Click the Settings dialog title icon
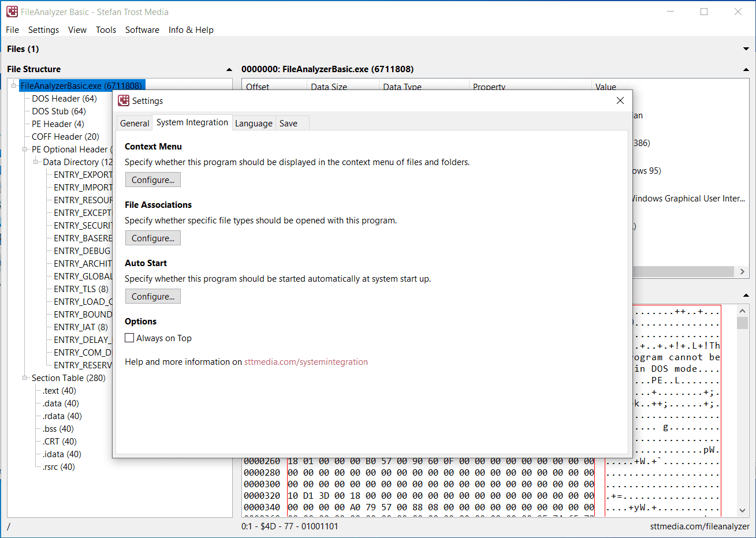This screenshot has width=756, height=538. click(124, 100)
